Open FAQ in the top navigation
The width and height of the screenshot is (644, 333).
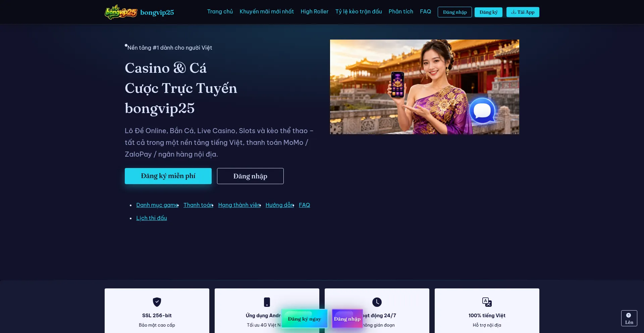tap(425, 11)
